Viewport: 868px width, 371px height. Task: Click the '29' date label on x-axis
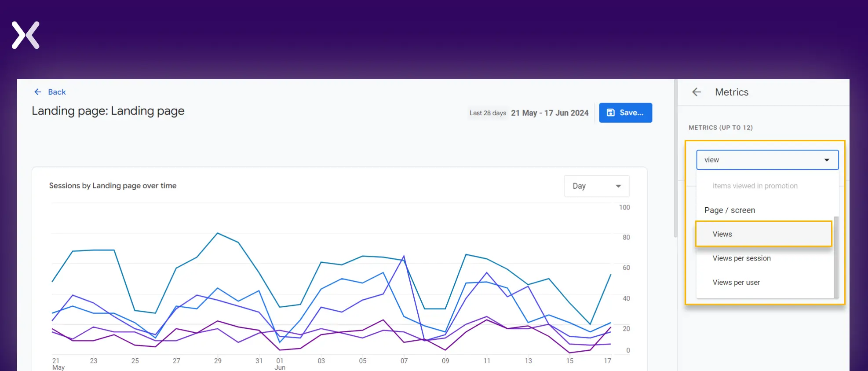(x=218, y=361)
